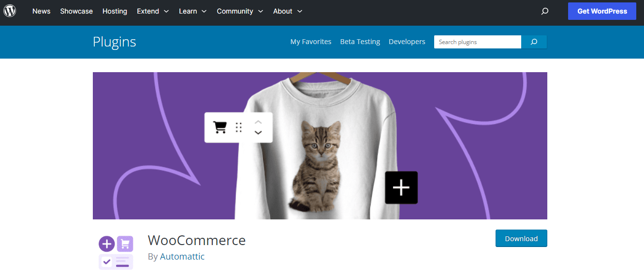644x278 pixels.
Task: Download the WooCommerce plugin
Action: (x=521, y=238)
